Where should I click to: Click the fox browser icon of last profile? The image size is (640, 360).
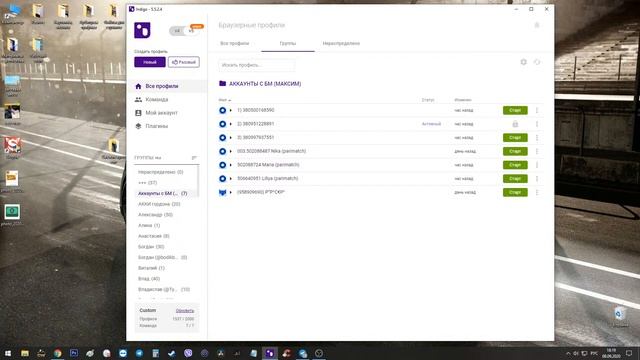[x=222, y=192]
